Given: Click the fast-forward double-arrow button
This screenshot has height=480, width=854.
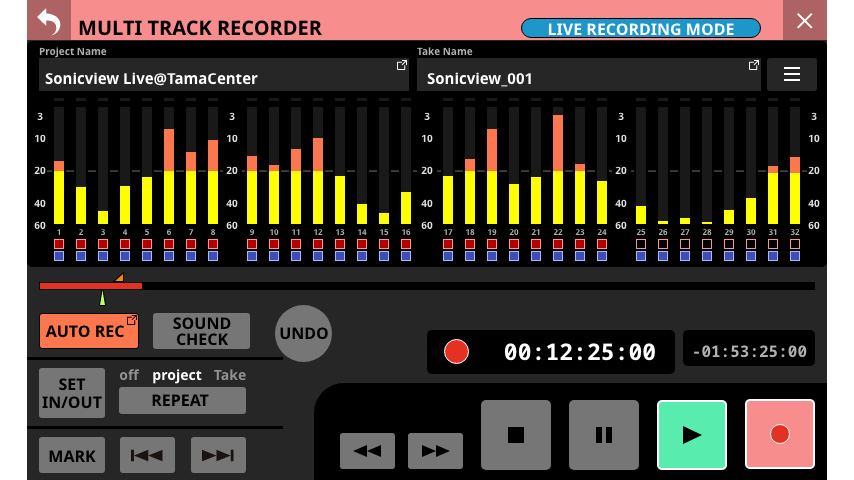Looking at the screenshot, I should (435, 451).
